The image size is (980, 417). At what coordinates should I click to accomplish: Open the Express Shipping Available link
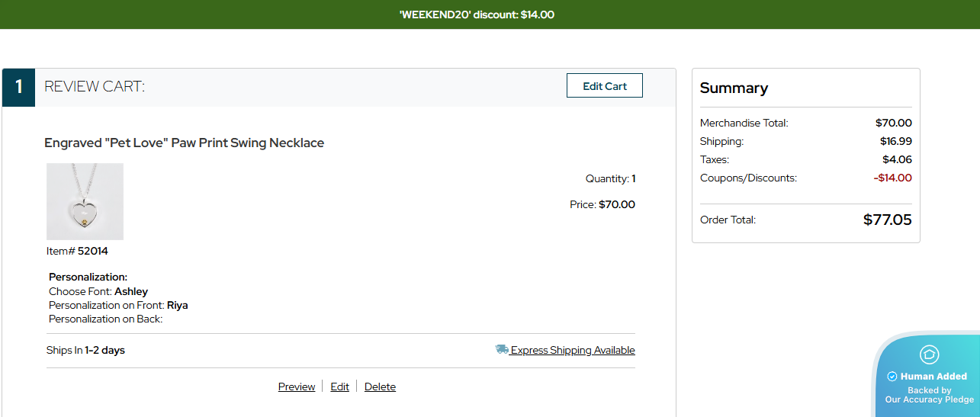point(572,351)
